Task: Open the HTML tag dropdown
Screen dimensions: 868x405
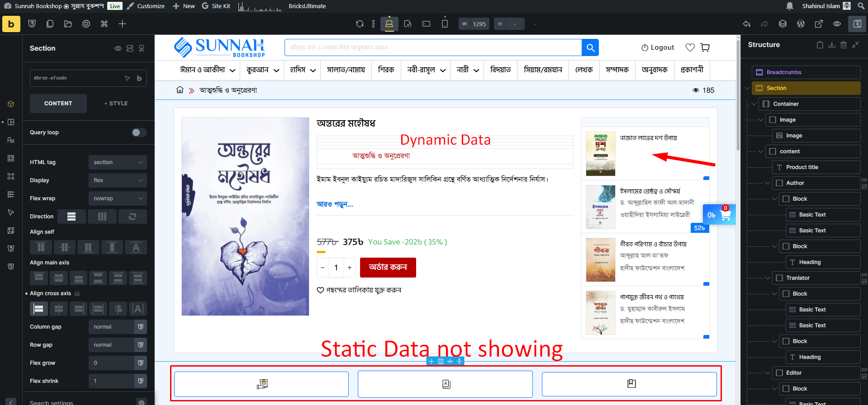Action: point(118,162)
